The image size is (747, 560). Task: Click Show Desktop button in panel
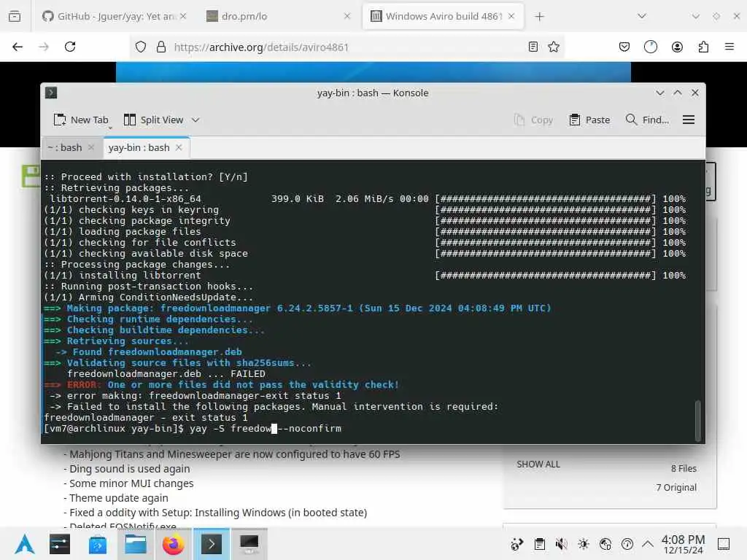pyautogui.click(x=724, y=544)
